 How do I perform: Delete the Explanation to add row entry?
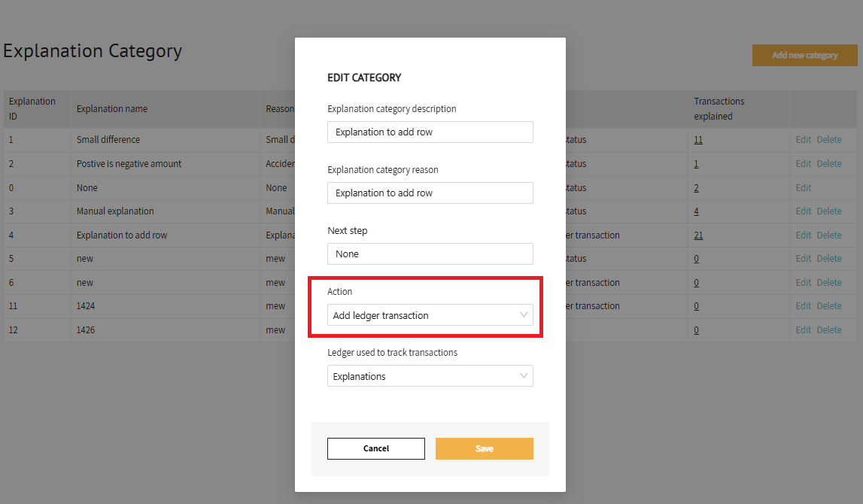click(829, 235)
